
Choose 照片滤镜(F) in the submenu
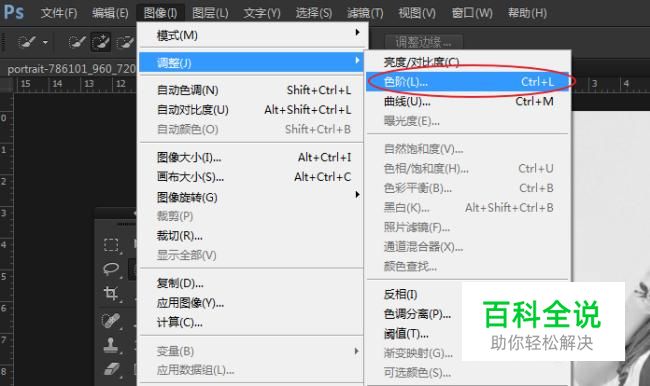468,227
